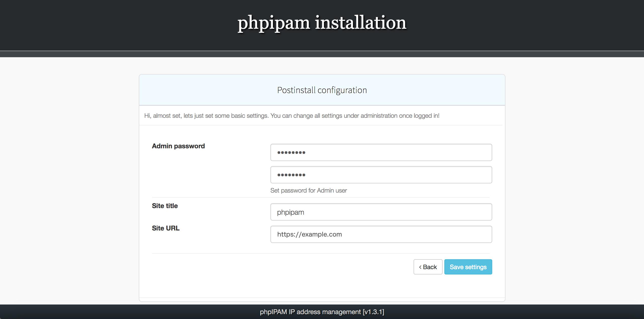This screenshot has width=644, height=319.
Task: Click the Site title label
Action: pyautogui.click(x=165, y=206)
